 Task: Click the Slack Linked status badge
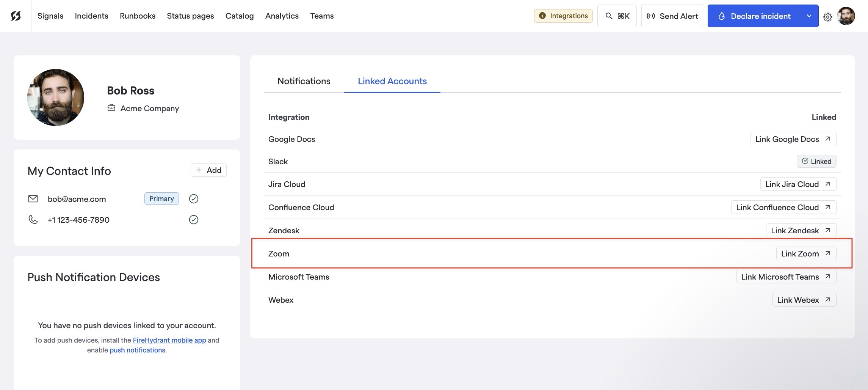[x=816, y=161]
